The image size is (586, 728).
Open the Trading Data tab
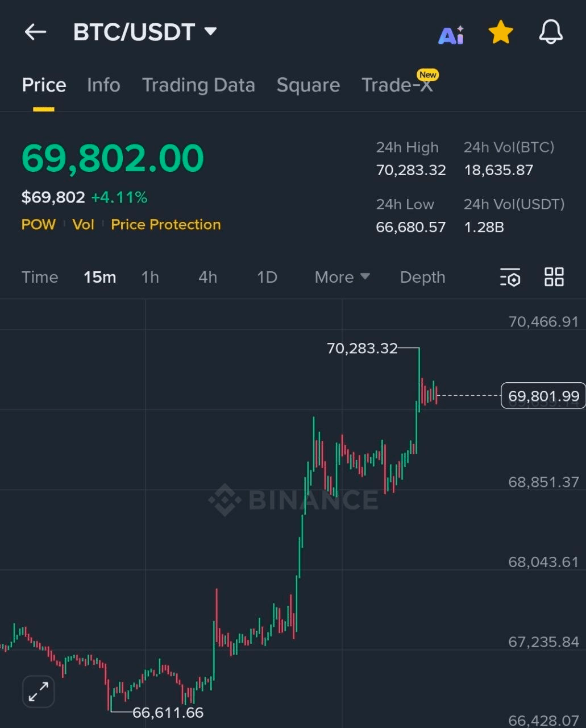[x=198, y=85]
